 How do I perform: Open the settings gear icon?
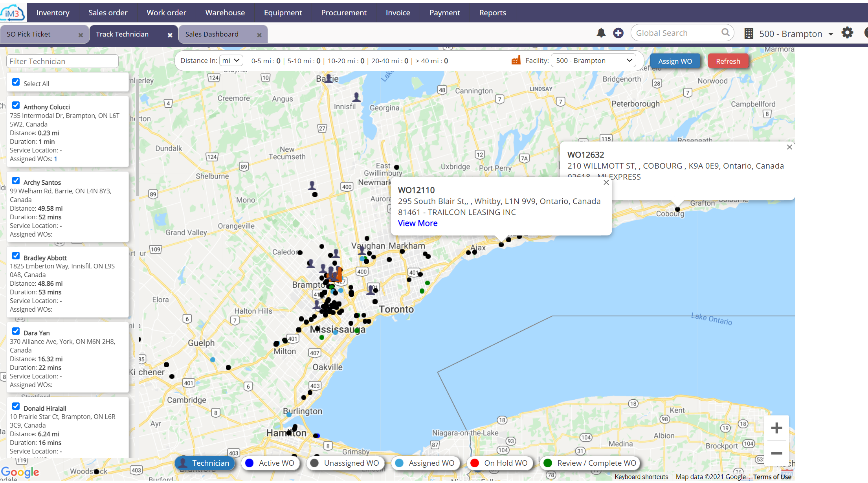tap(847, 33)
